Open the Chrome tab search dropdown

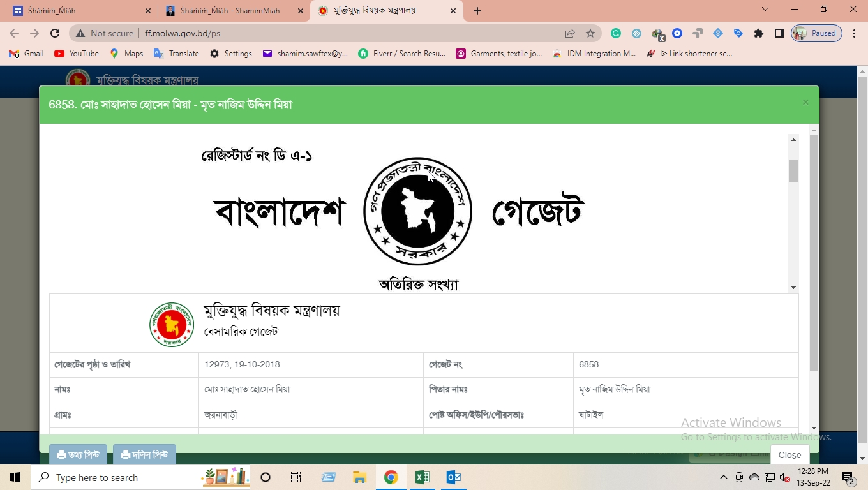coord(765,10)
